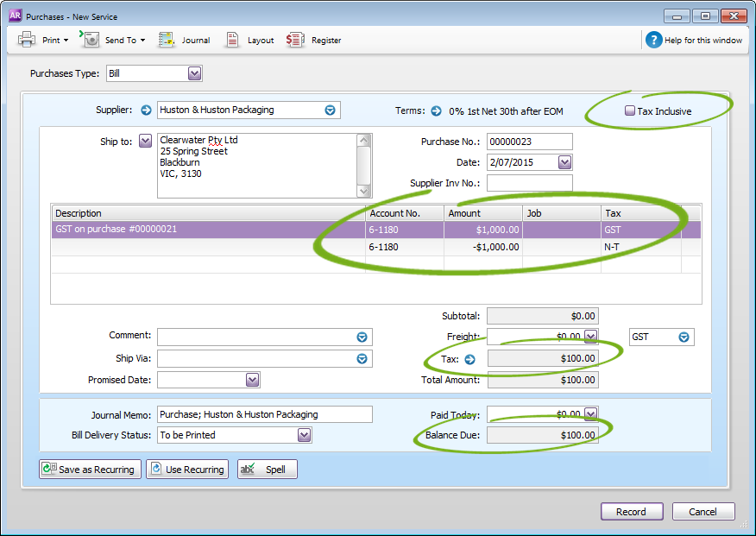The image size is (756, 536).
Task: Click the Record button
Action: (632, 512)
